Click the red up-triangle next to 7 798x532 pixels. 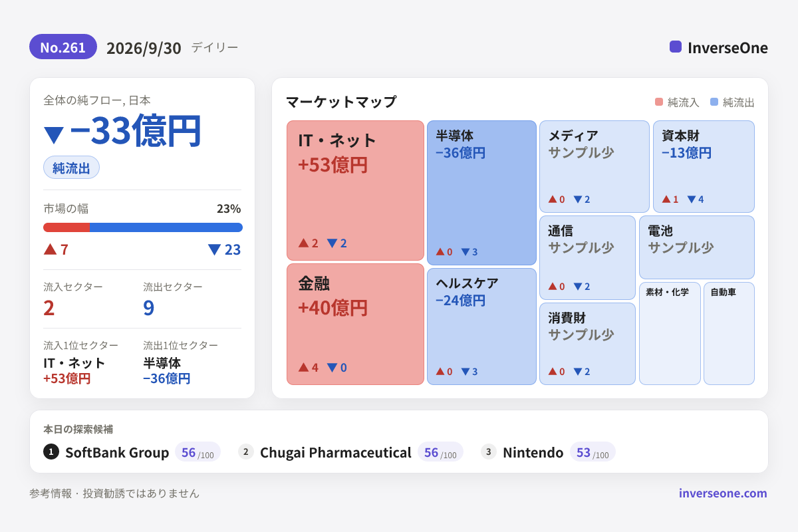(x=50, y=249)
